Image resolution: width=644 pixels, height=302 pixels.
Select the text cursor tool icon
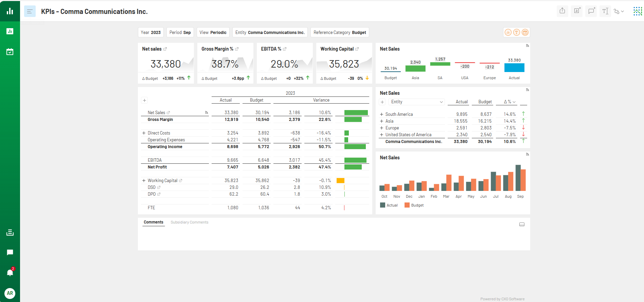605,11
